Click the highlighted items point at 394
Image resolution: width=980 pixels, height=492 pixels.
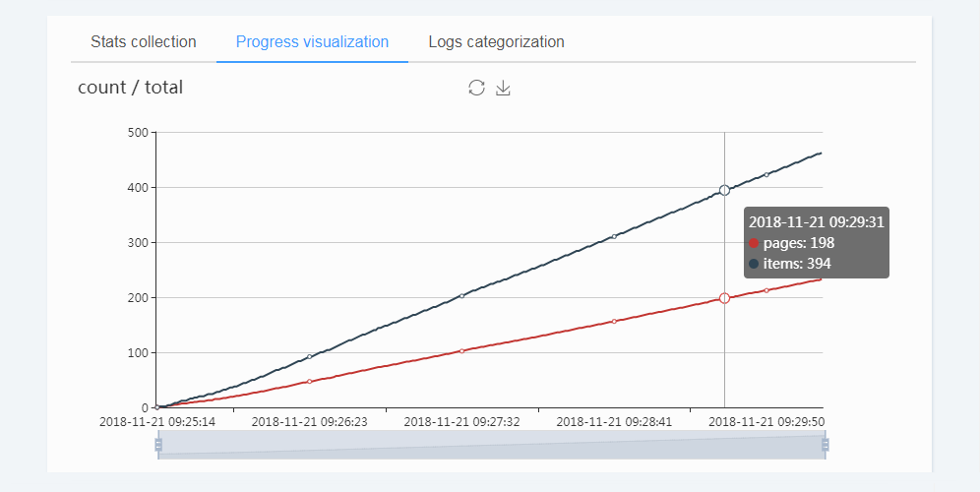[x=724, y=190]
